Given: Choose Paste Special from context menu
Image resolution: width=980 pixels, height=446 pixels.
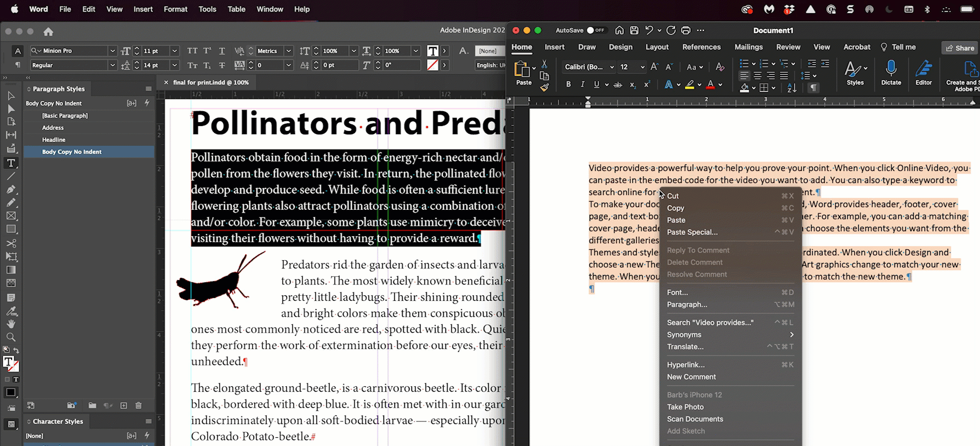Looking at the screenshot, I should click(730, 232).
